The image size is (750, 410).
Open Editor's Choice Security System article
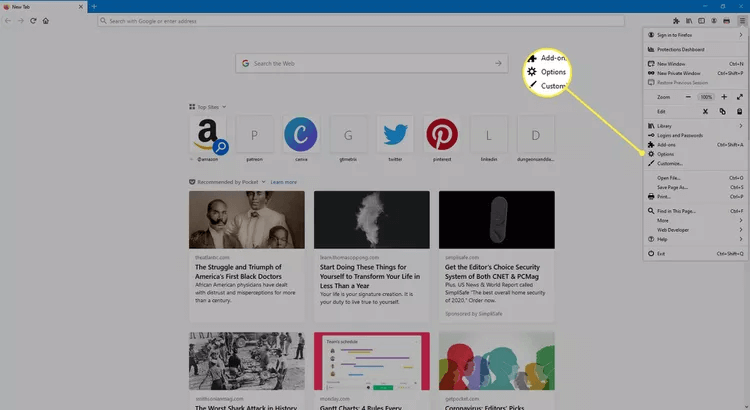[492, 272]
